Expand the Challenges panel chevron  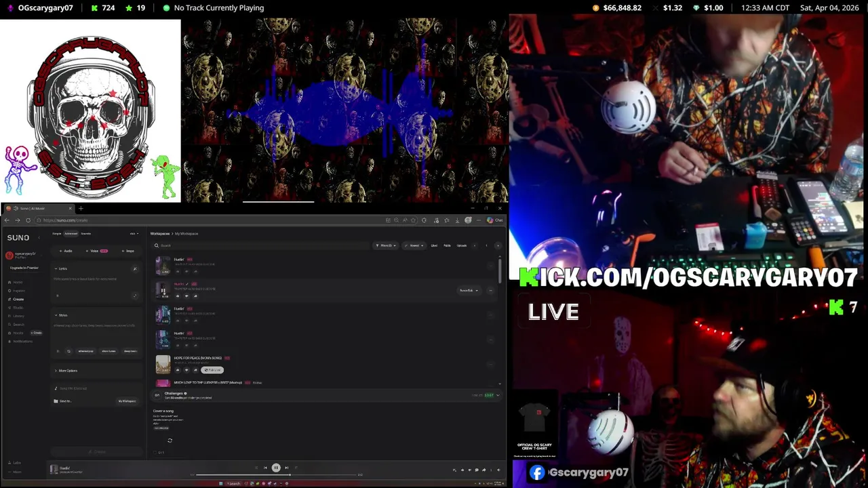pos(498,395)
